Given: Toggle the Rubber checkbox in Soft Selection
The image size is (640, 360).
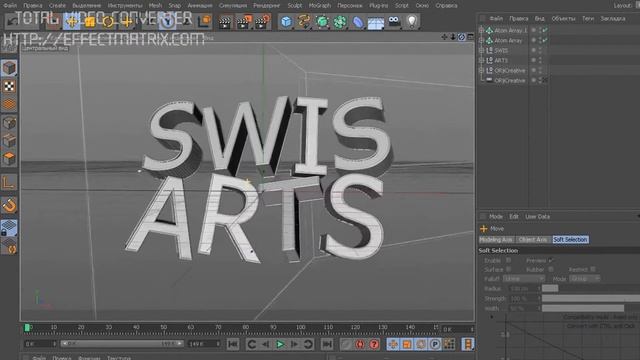Looking at the screenshot, I should [x=551, y=269].
